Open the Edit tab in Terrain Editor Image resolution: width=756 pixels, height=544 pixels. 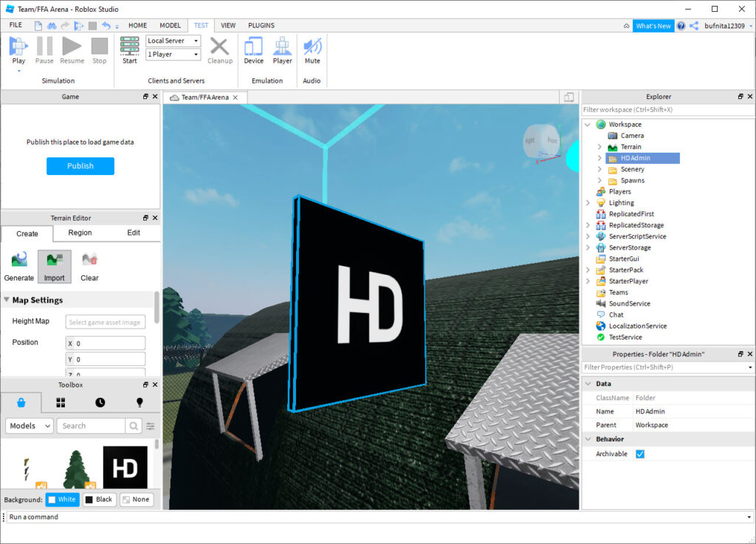tap(134, 233)
